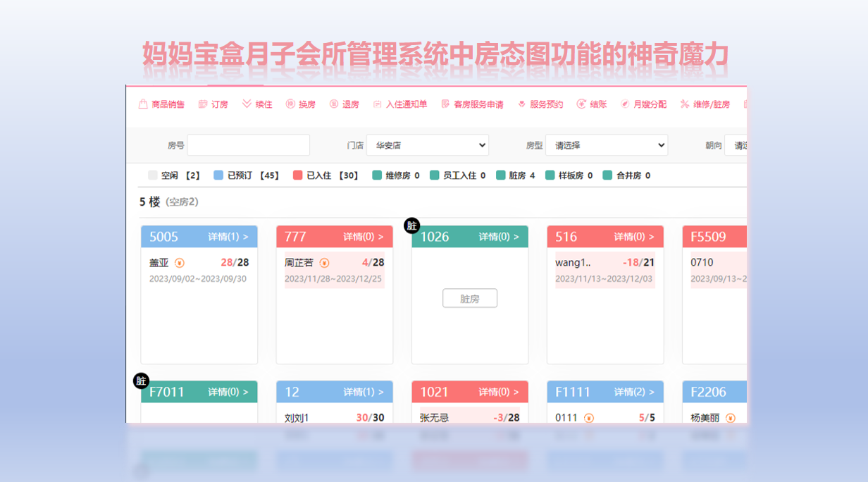Image resolution: width=868 pixels, height=482 pixels.
Task: Select the 退房 check-out toolbar item
Action: 345,104
